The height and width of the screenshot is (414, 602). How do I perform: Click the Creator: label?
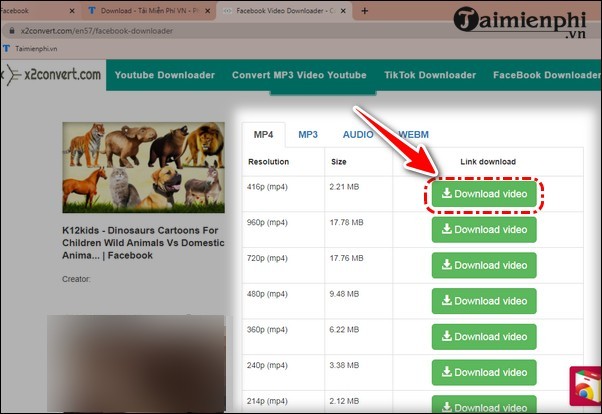point(76,279)
